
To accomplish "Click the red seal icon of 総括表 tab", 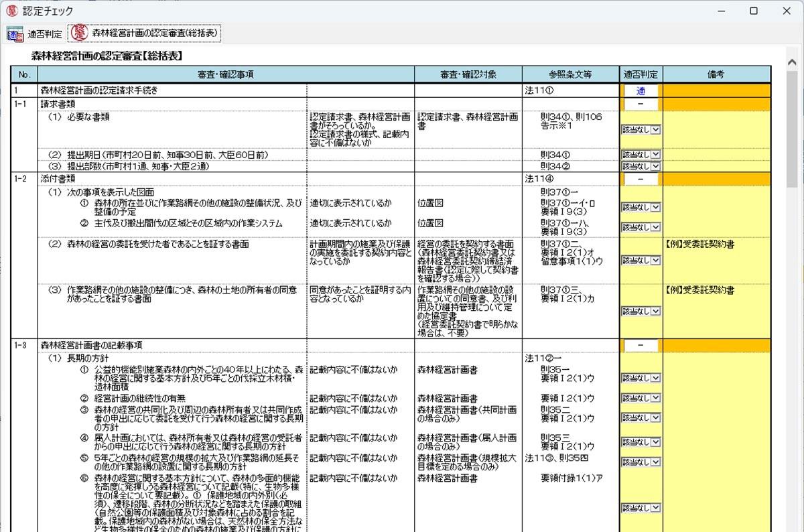I will coord(79,33).
